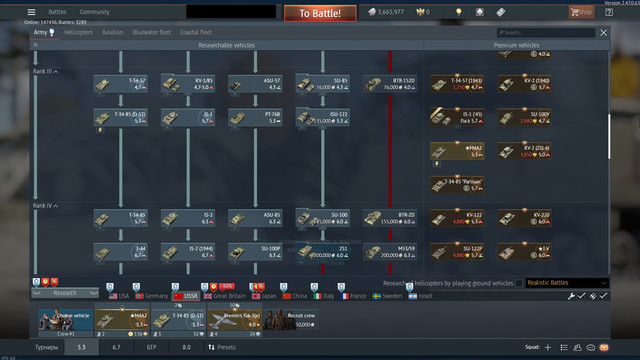Select the premium SU-100Y vehicle
Screen dimensions: 640x360
point(524,118)
